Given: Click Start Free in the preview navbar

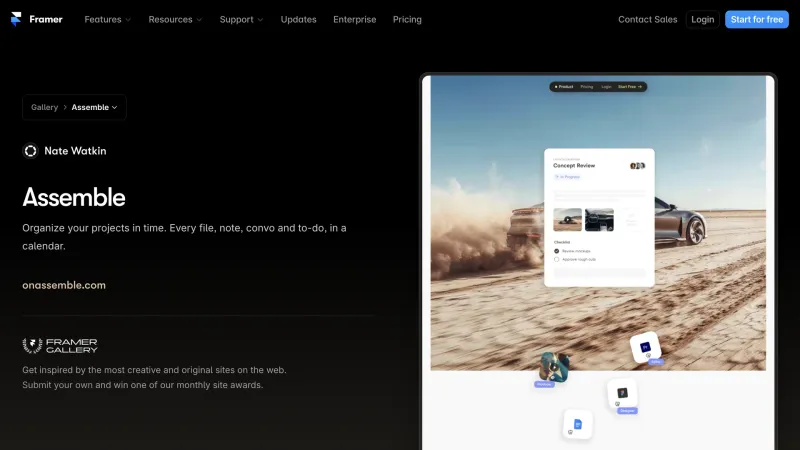Looking at the screenshot, I should coord(630,87).
